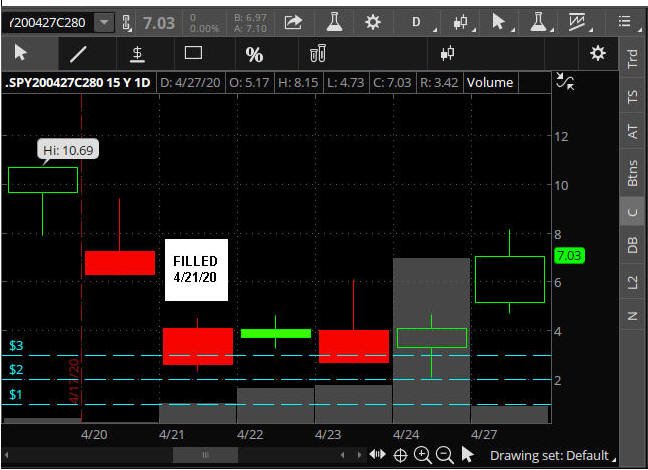Image resolution: width=648 pixels, height=470 pixels.
Task: Open the TS side tab
Action: point(632,97)
